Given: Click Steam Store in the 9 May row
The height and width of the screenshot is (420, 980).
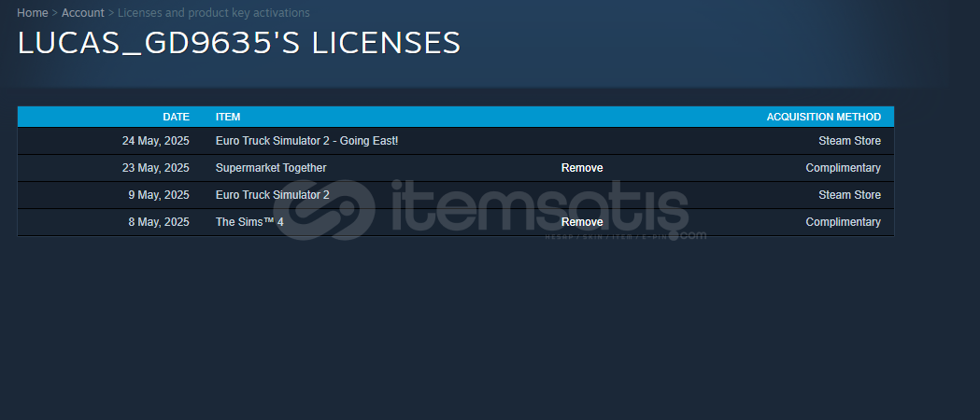Looking at the screenshot, I should (850, 195).
